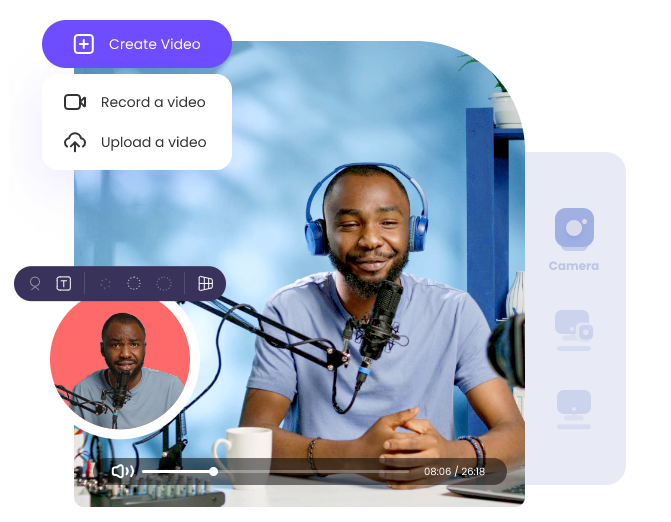Pick the smallest dotted circle size option
The image size is (671, 522).
pyautogui.click(x=105, y=284)
